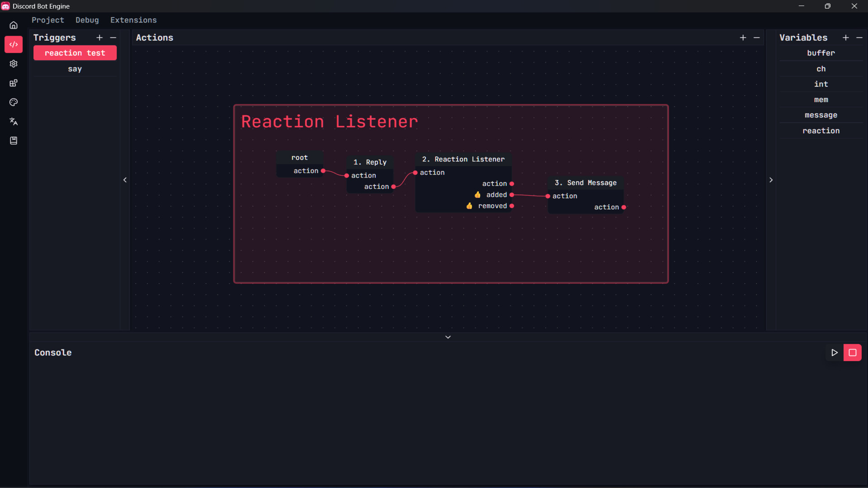The height and width of the screenshot is (488, 868).
Task: Collapse the Triggers panel with the left chevron
Action: pos(125,180)
